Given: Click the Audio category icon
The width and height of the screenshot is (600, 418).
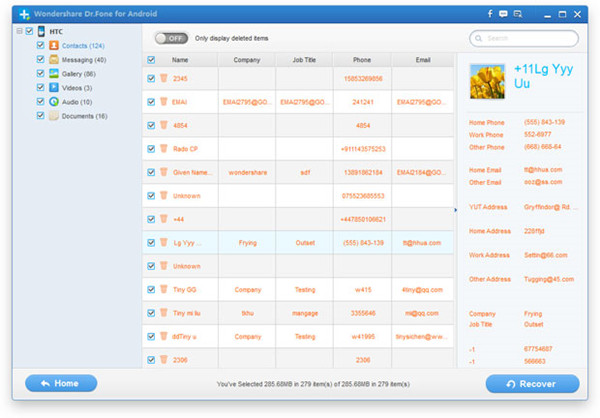Looking at the screenshot, I should pyautogui.click(x=54, y=102).
